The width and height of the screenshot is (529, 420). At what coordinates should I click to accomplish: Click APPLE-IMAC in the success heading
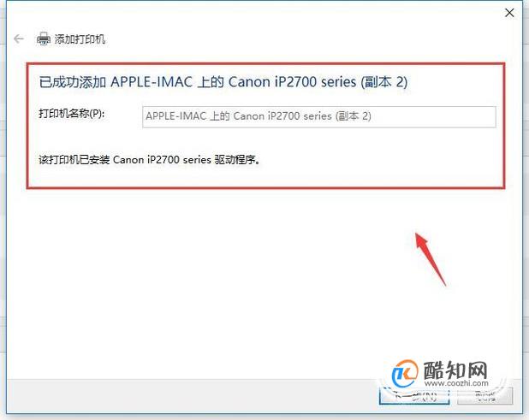point(152,82)
